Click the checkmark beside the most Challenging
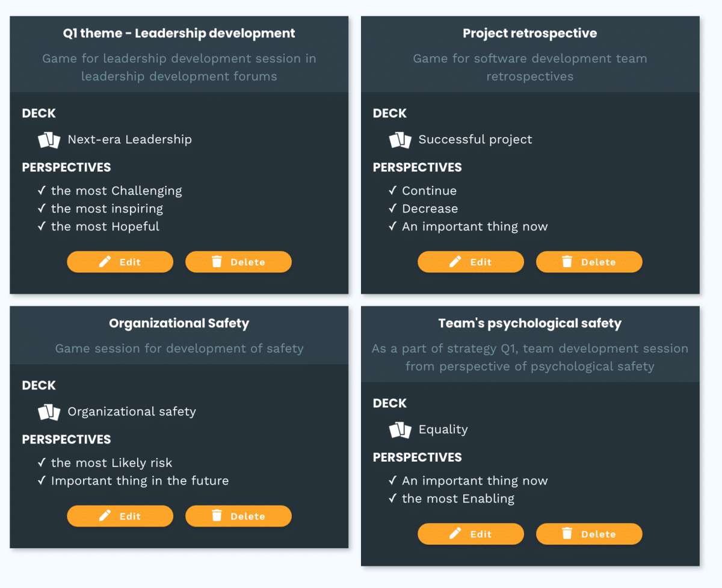 click(x=42, y=191)
